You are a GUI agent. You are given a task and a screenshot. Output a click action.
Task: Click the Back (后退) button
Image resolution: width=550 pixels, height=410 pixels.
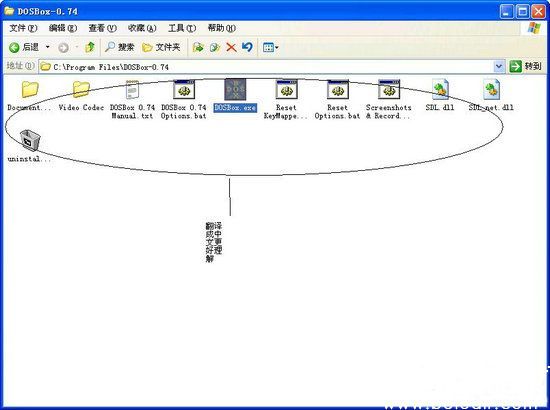(x=24, y=47)
